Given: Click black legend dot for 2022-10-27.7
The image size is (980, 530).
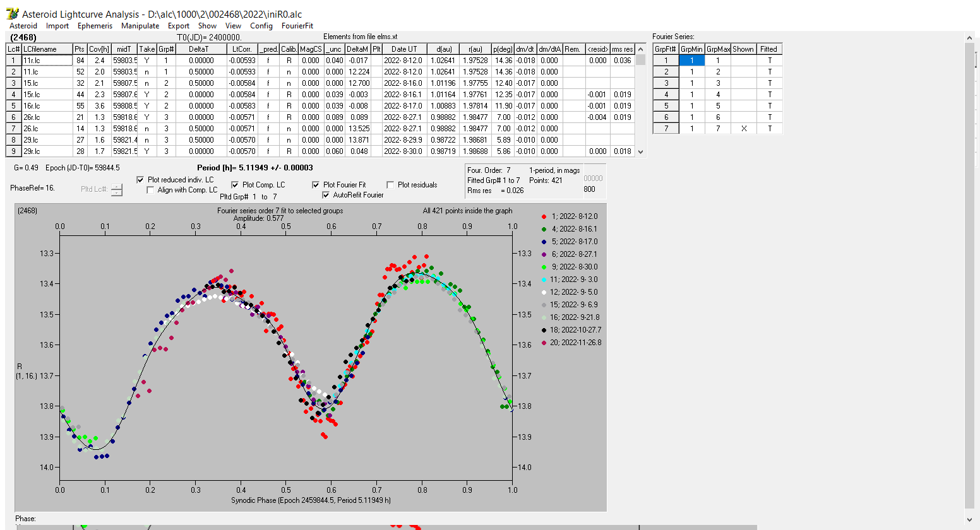Looking at the screenshot, I should (544, 330).
